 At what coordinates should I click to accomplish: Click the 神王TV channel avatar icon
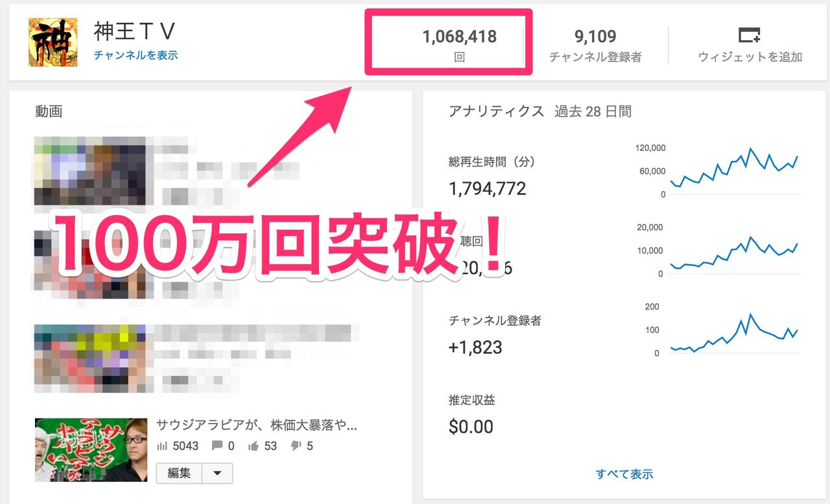coord(53,42)
